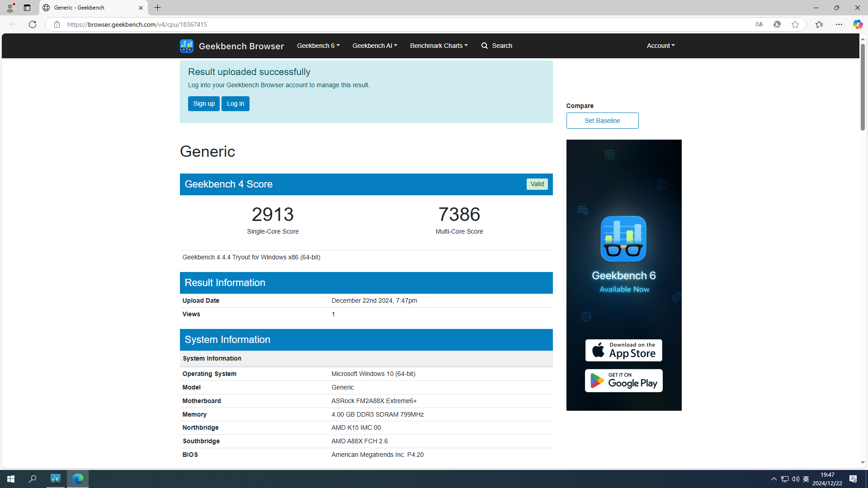Click Download on the App Store badge
The width and height of the screenshot is (868, 488).
point(623,350)
